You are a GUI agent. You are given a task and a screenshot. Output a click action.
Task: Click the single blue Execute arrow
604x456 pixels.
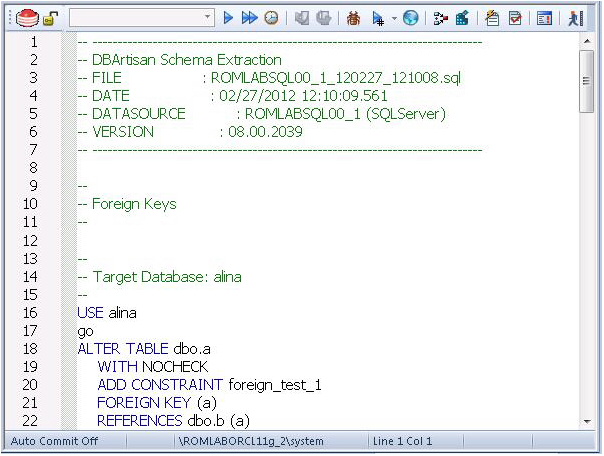point(228,18)
